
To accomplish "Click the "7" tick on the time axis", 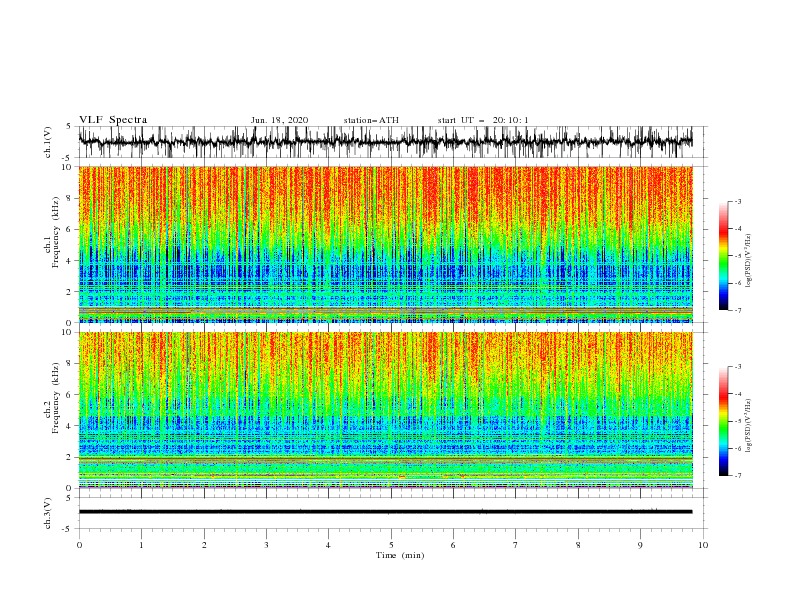I will click(516, 545).
